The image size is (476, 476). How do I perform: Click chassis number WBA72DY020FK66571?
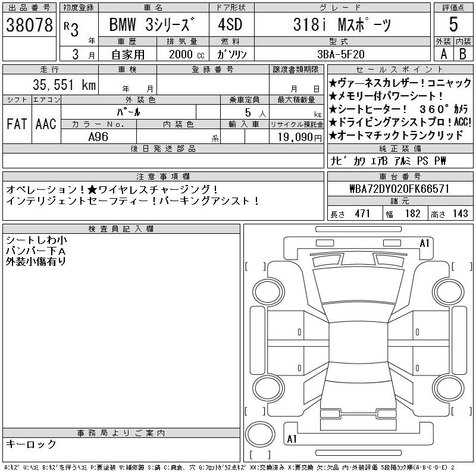[399, 189]
